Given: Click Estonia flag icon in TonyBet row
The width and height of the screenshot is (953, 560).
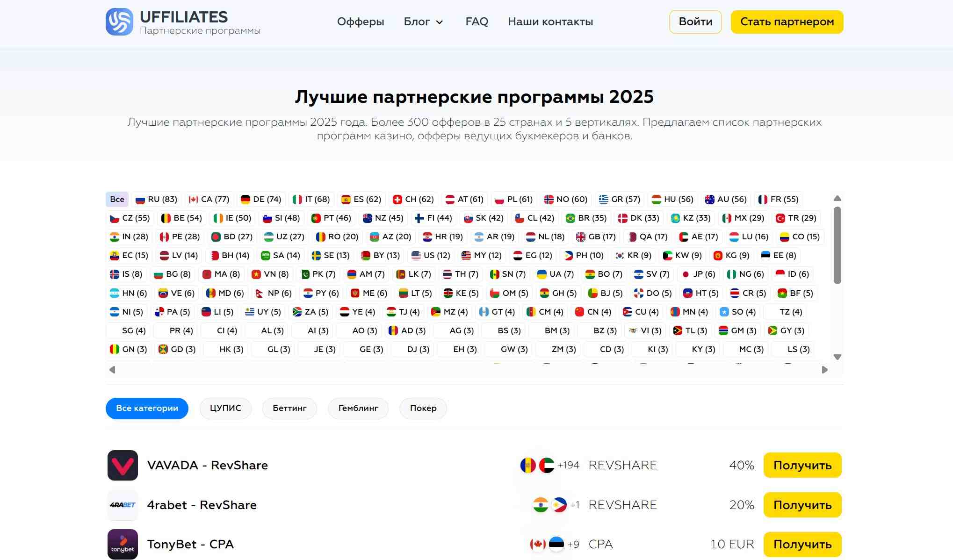Looking at the screenshot, I should (556, 544).
